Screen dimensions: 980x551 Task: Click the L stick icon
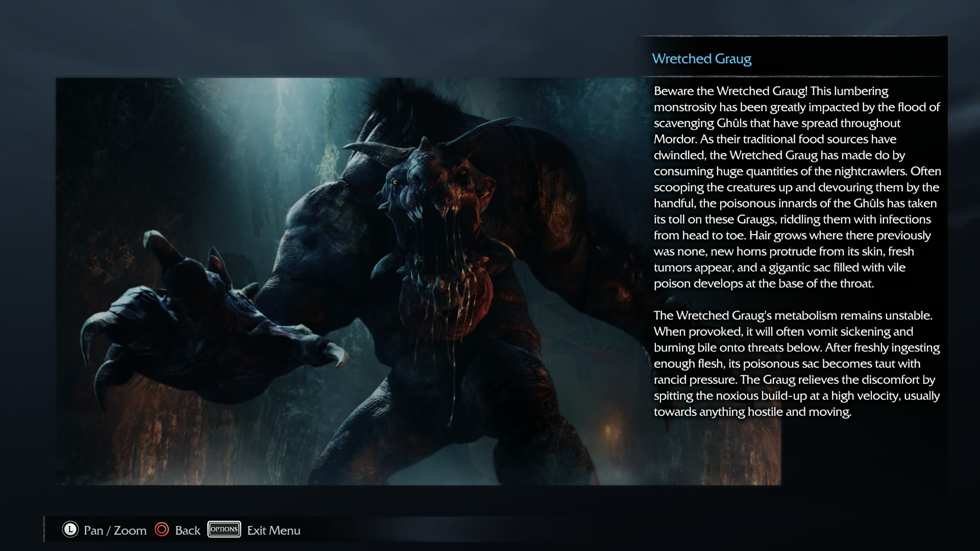[70, 530]
